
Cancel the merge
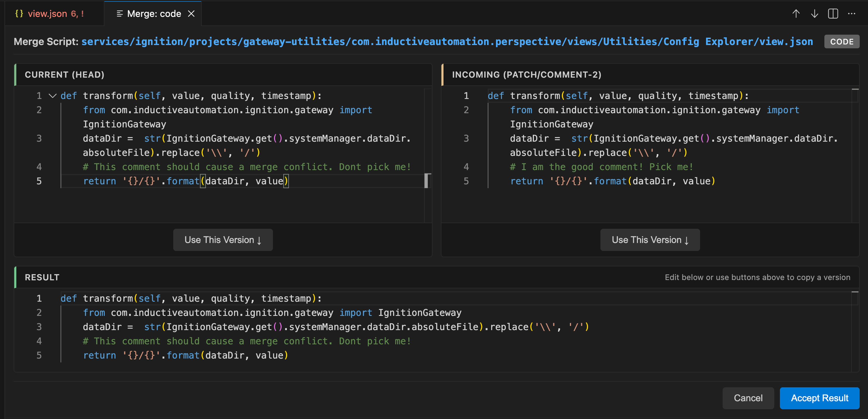748,398
